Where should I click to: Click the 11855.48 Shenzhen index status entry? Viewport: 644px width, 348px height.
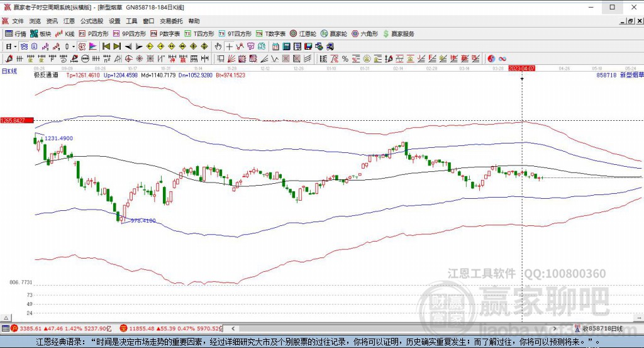[x=171, y=328]
